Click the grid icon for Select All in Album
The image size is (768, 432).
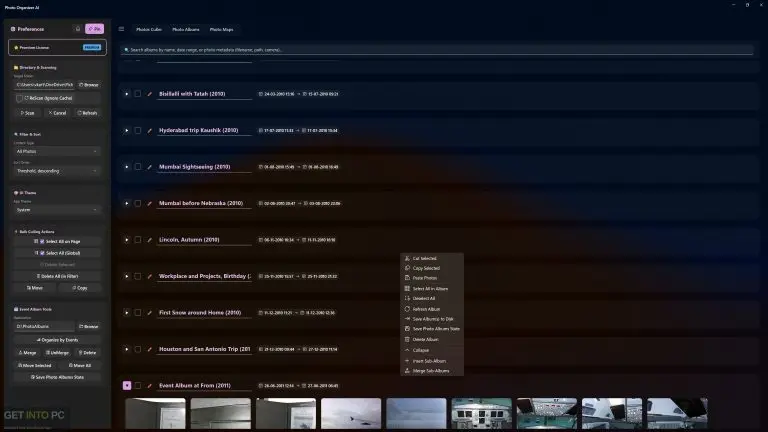(407, 288)
